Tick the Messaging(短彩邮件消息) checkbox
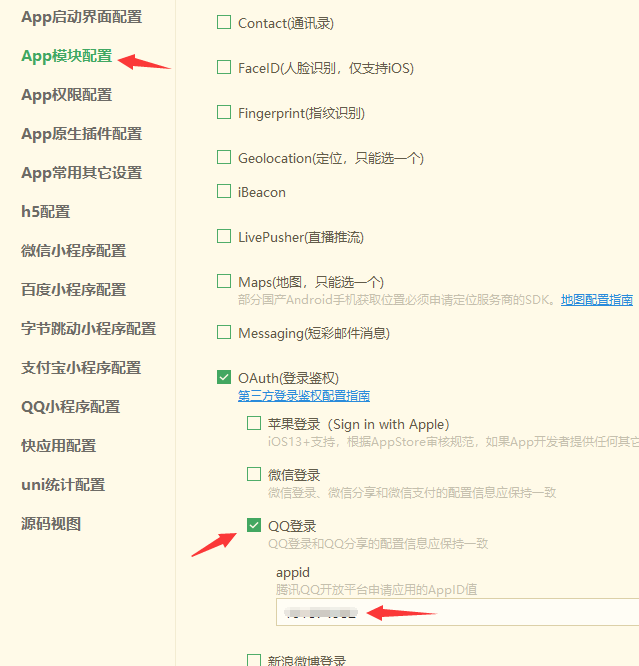Viewport: 639px width, 666px height. (x=224, y=333)
